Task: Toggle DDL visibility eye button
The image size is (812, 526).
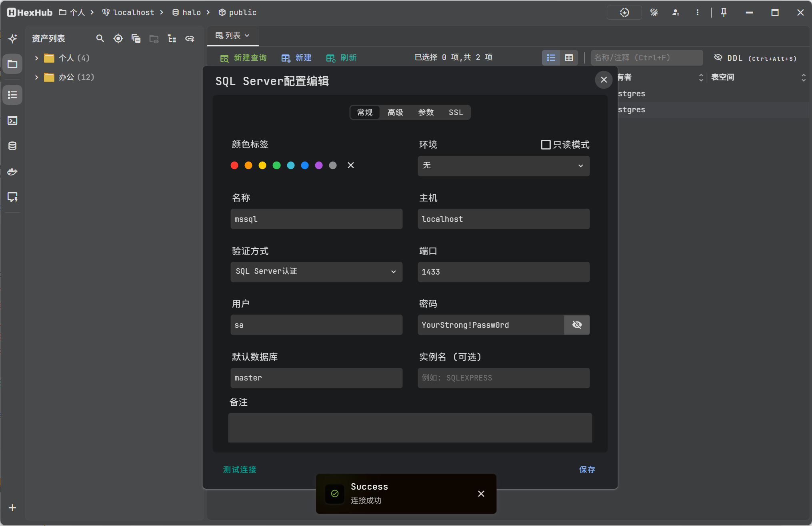Action: click(x=755, y=58)
